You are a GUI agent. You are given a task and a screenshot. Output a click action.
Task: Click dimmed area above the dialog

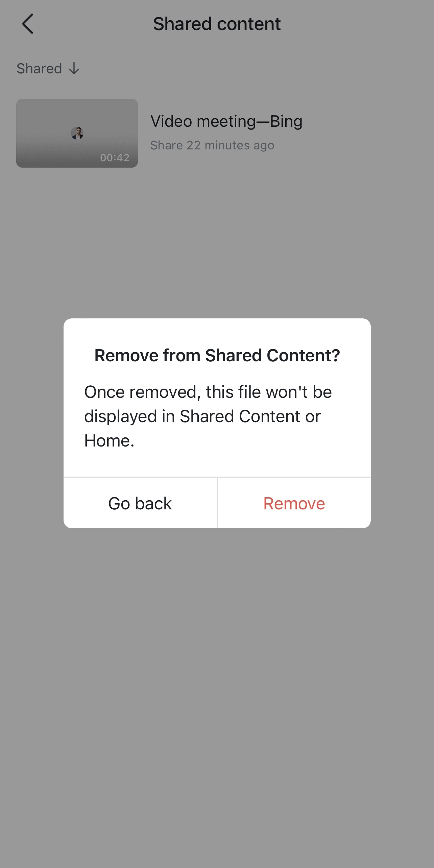click(217, 243)
